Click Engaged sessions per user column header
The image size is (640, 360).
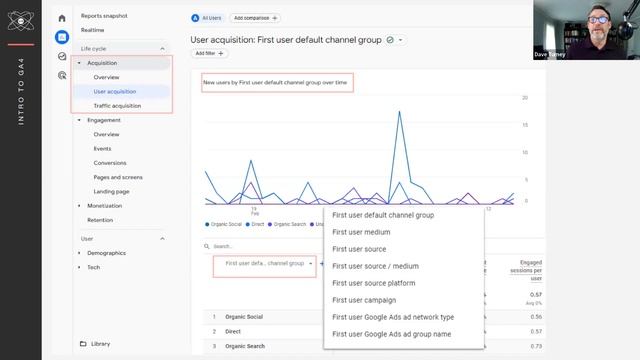click(x=526, y=270)
